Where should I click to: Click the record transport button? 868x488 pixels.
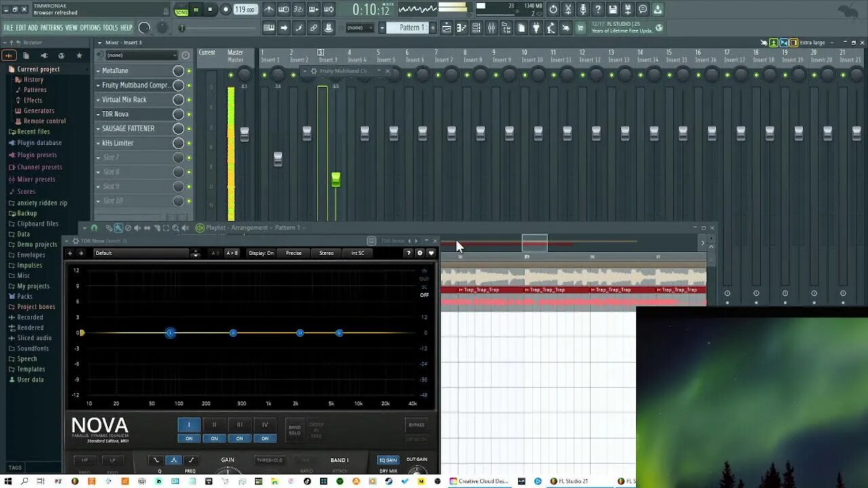click(226, 9)
